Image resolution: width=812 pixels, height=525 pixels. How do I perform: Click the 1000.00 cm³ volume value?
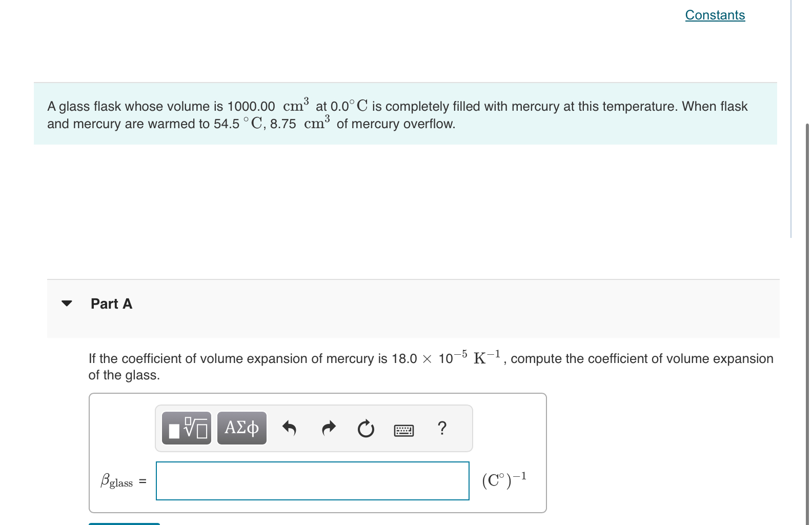point(268,105)
